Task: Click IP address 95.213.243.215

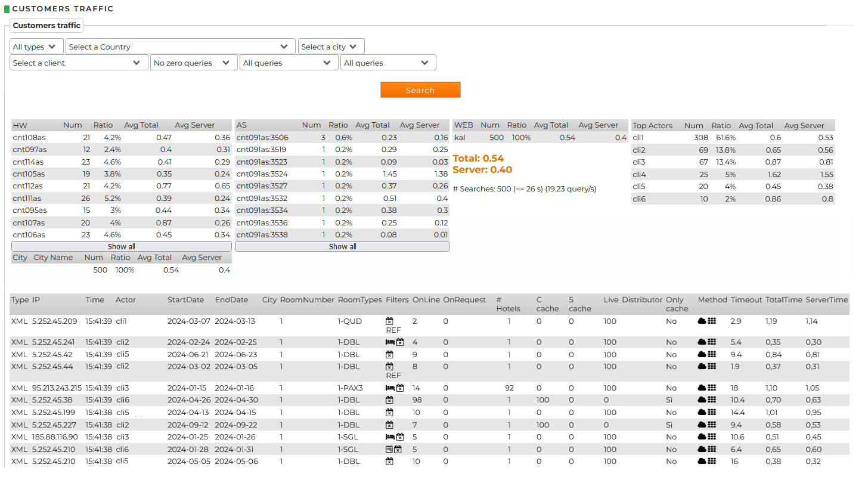Action: 57,388
